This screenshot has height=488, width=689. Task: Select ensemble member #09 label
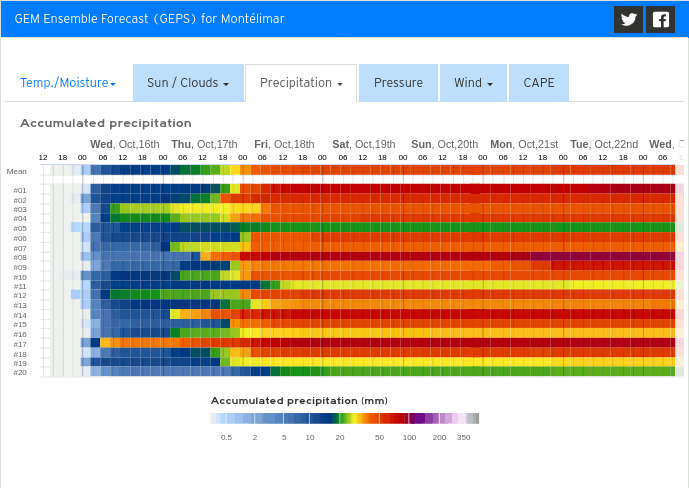20,267
